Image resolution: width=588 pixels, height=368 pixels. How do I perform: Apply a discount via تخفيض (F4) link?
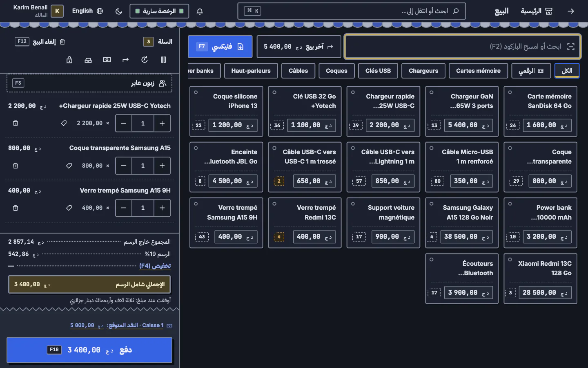tap(155, 266)
